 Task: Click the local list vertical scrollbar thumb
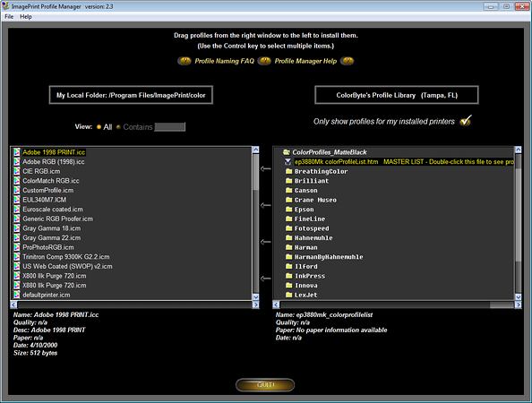click(x=256, y=172)
